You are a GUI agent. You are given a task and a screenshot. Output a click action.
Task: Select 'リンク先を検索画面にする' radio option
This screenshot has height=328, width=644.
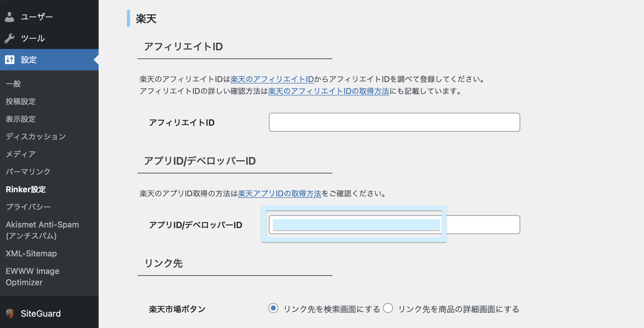click(x=273, y=308)
